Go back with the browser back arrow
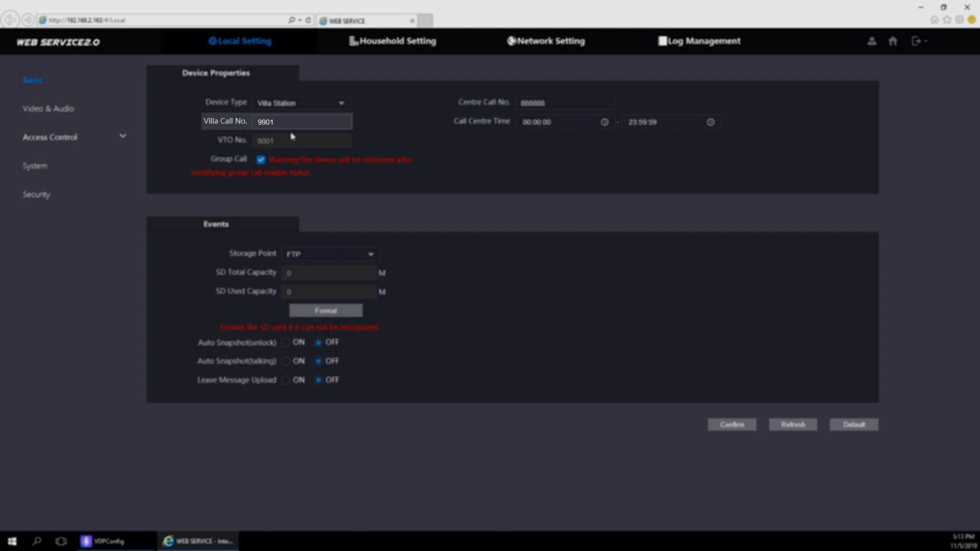Screen dimensions: 980x551 [x=10, y=20]
